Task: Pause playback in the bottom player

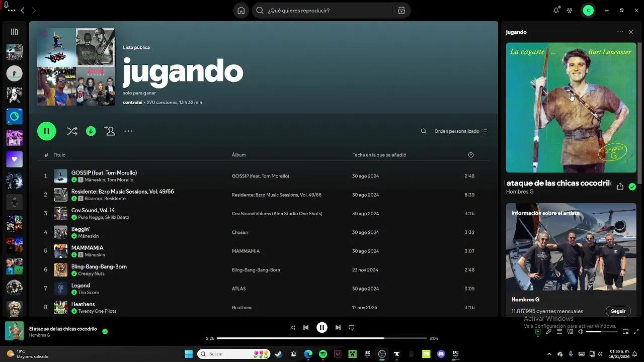Action: coord(322,327)
